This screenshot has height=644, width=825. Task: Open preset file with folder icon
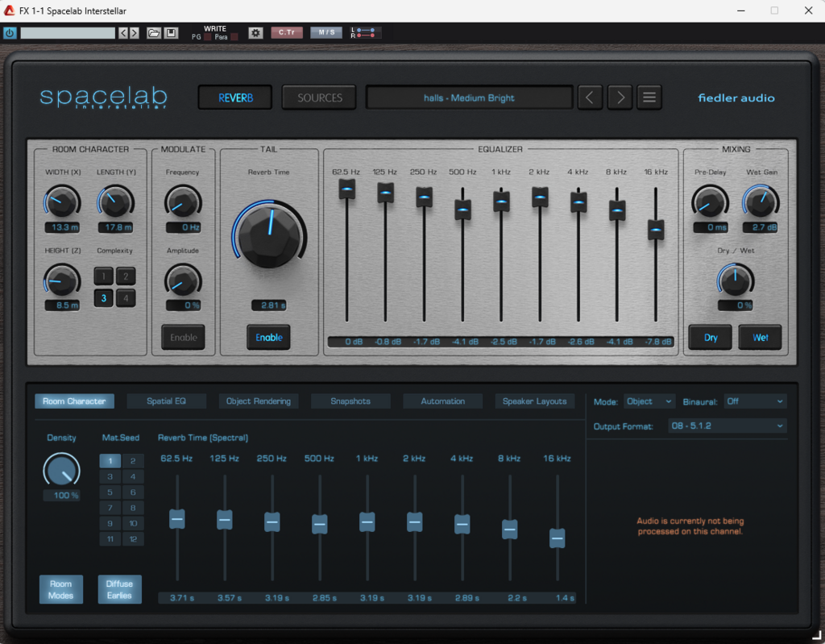(154, 33)
